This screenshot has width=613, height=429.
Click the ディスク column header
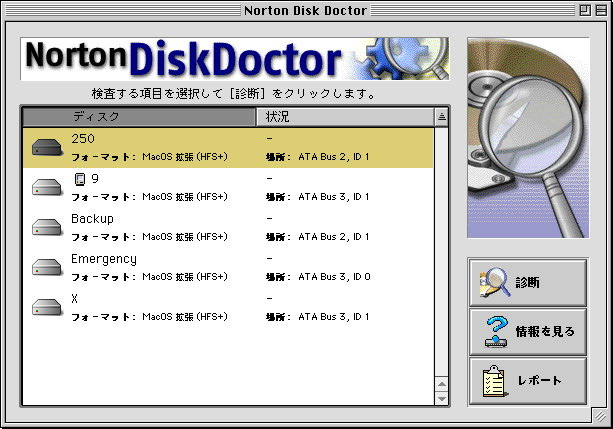[x=139, y=117]
